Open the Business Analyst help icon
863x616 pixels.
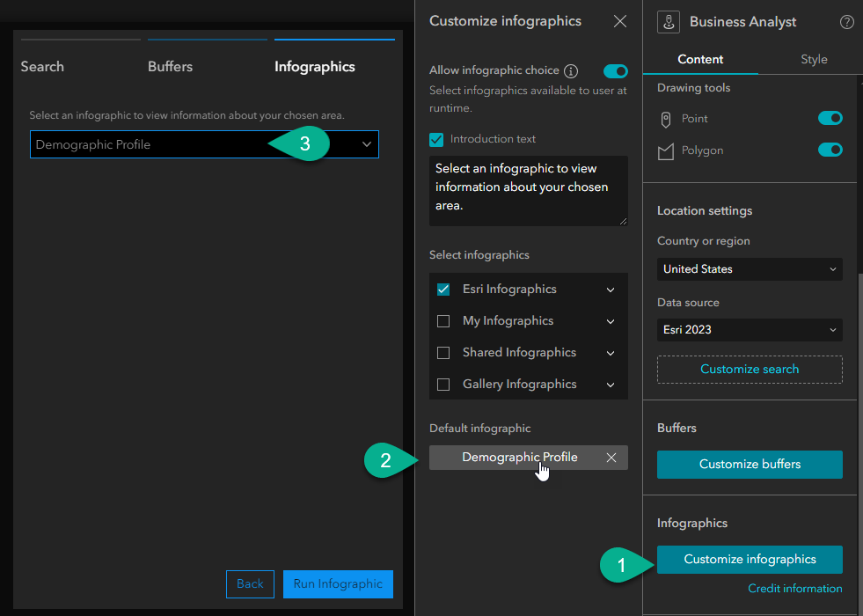click(847, 22)
